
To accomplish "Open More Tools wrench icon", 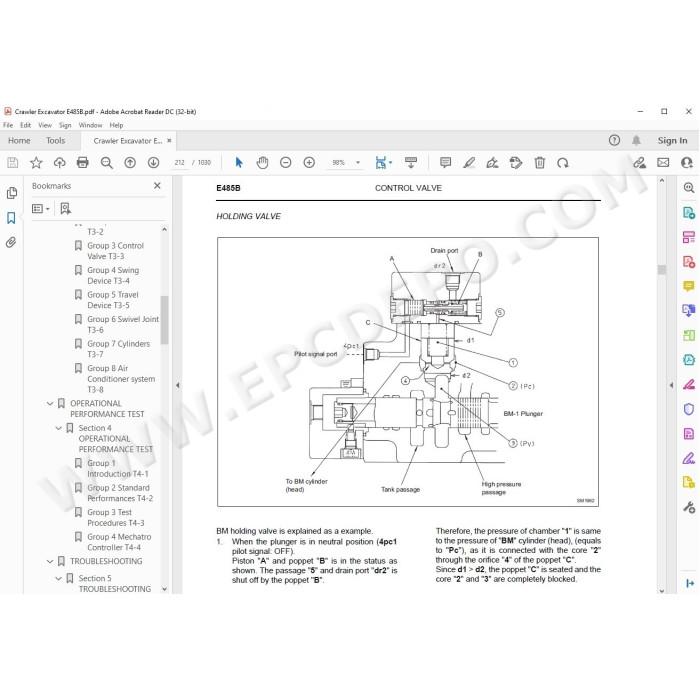I will coord(689,507).
